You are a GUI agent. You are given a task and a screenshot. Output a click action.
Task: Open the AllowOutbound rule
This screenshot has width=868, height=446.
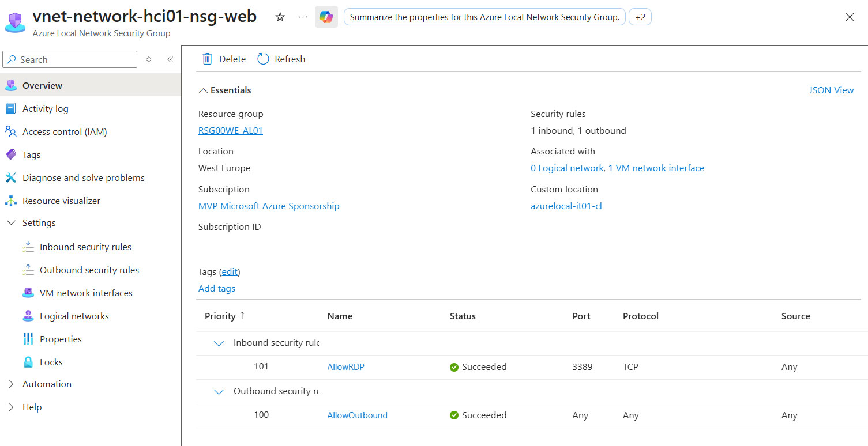pyautogui.click(x=357, y=415)
